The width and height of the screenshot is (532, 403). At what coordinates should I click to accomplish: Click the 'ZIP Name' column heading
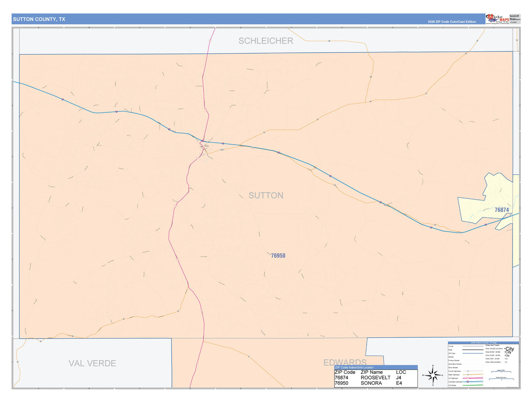pyautogui.click(x=372, y=372)
